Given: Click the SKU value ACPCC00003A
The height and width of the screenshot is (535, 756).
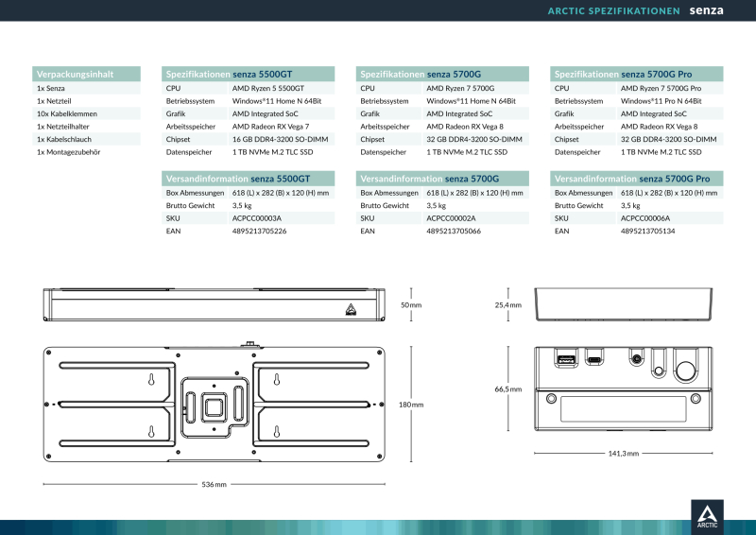Looking at the screenshot, I should click(x=257, y=217).
